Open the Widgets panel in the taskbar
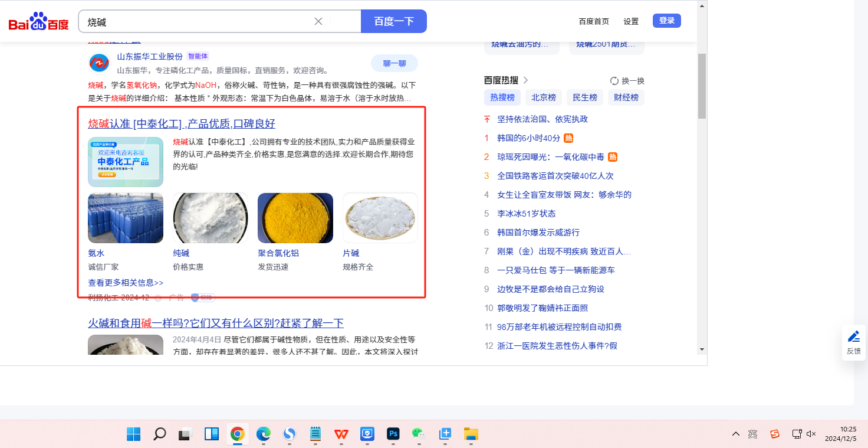 pos(212,434)
